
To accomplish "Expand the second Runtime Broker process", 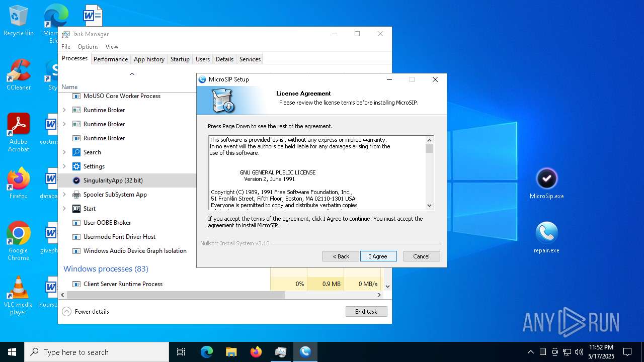I will (64, 124).
